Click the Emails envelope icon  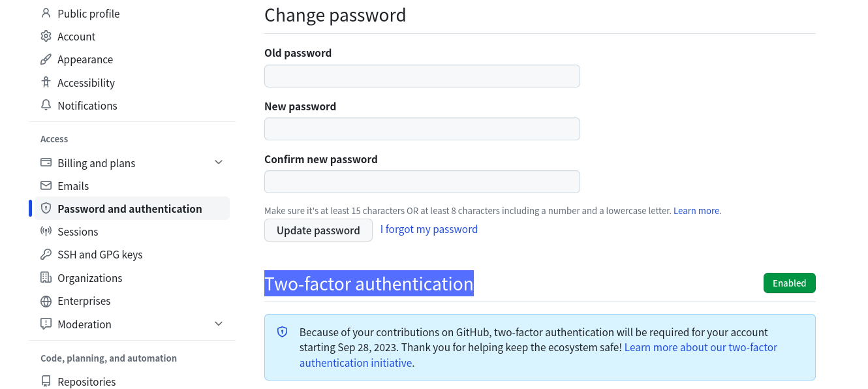(x=46, y=185)
